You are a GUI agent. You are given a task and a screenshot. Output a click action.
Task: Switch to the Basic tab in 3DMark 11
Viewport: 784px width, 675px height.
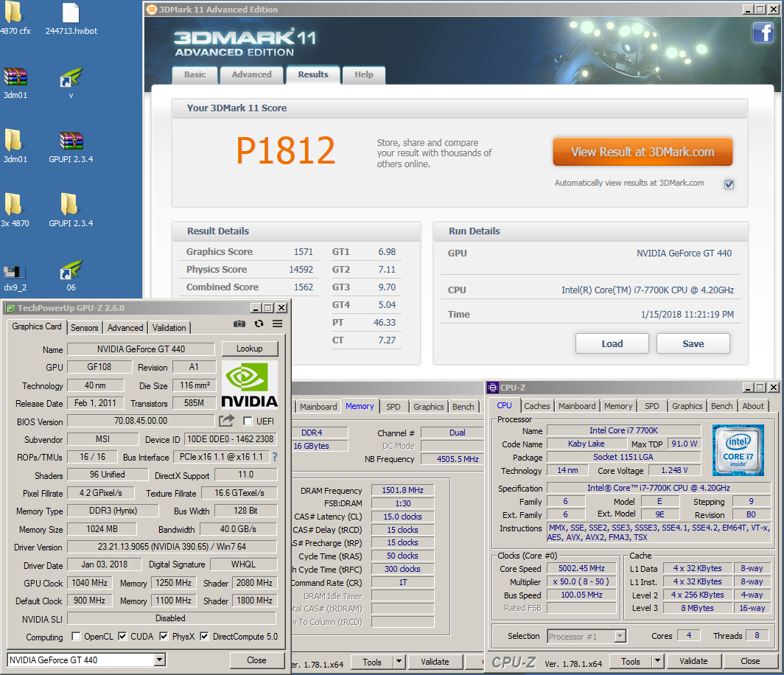click(195, 74)
